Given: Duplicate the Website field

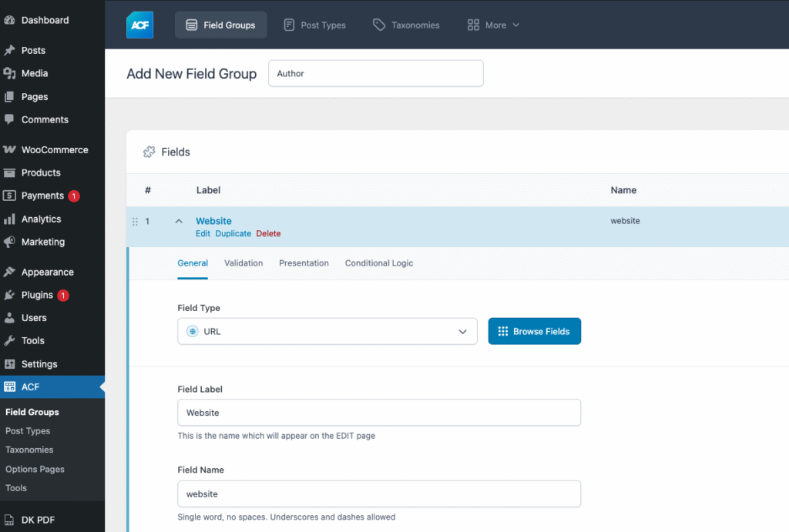Looking at the screenshot, I should pyautogui.click(x=233, y=233).
